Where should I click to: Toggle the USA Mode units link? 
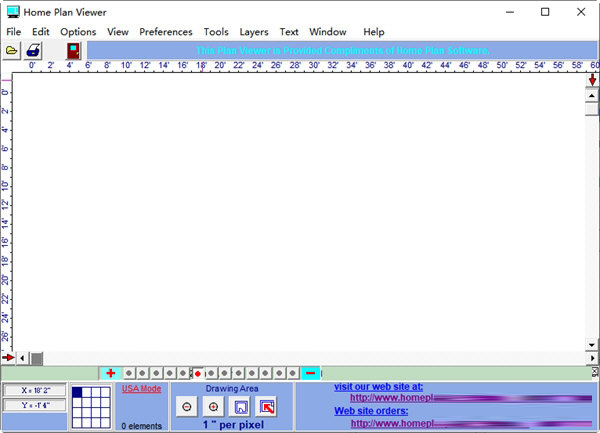pyautogui.click(x=141, y=389)
